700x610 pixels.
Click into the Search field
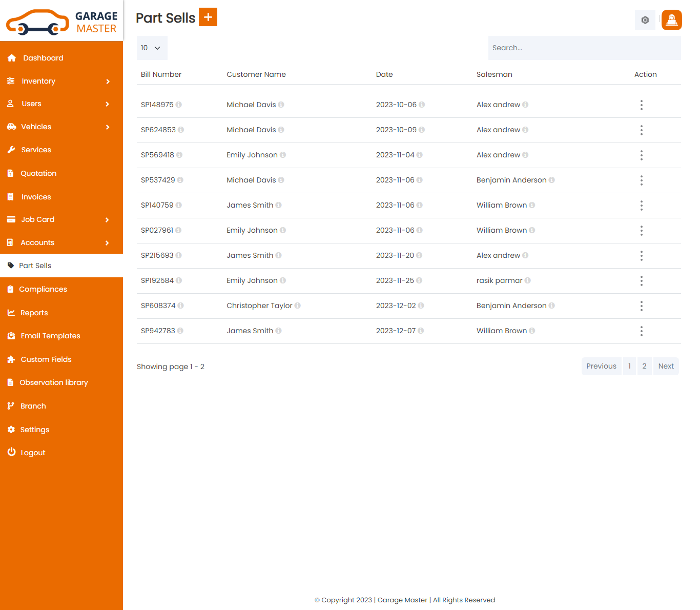click(584, 48)
